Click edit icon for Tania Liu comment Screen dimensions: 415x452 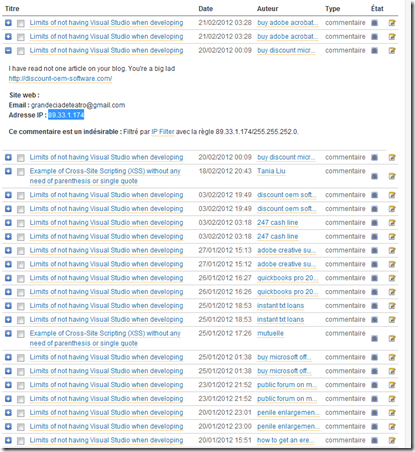[392, 176]
